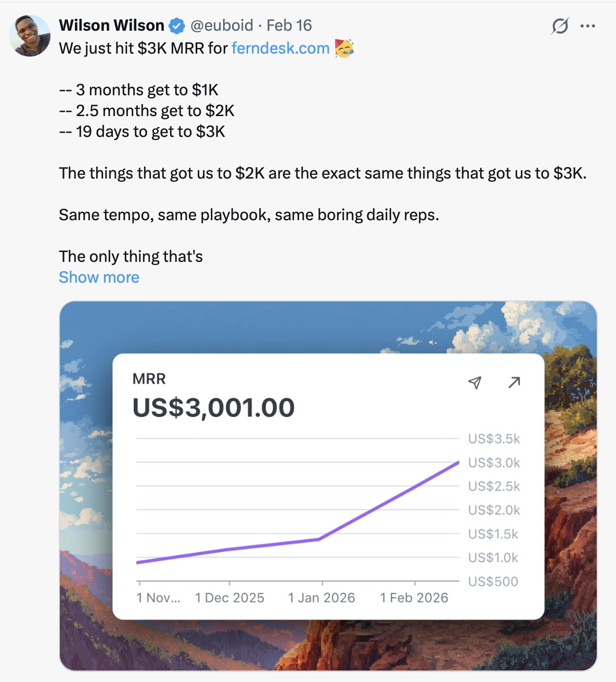Screen dimensions: 616x682
Task: Click the US$3.5k axis label
Action: [x=494, y=439]
